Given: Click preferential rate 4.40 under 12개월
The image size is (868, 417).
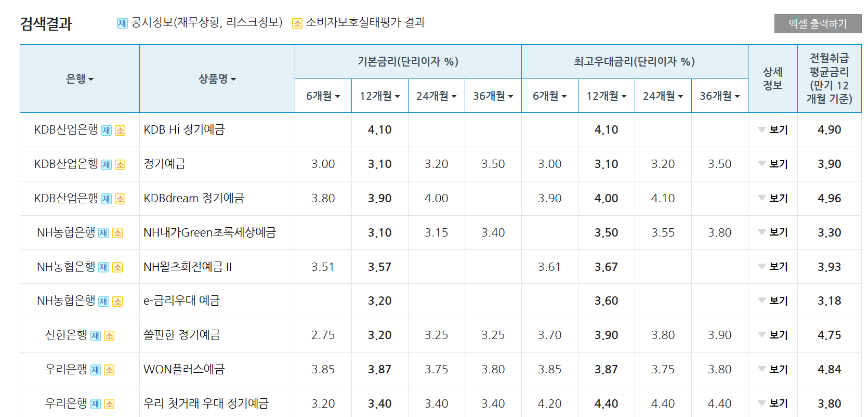Looking at the screenshot, I should (606, 403).
